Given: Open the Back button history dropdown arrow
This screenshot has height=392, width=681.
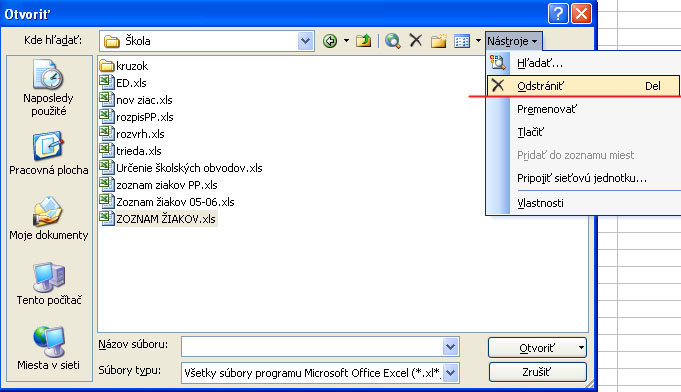Looking at the screenshot, I should (346, 41).
